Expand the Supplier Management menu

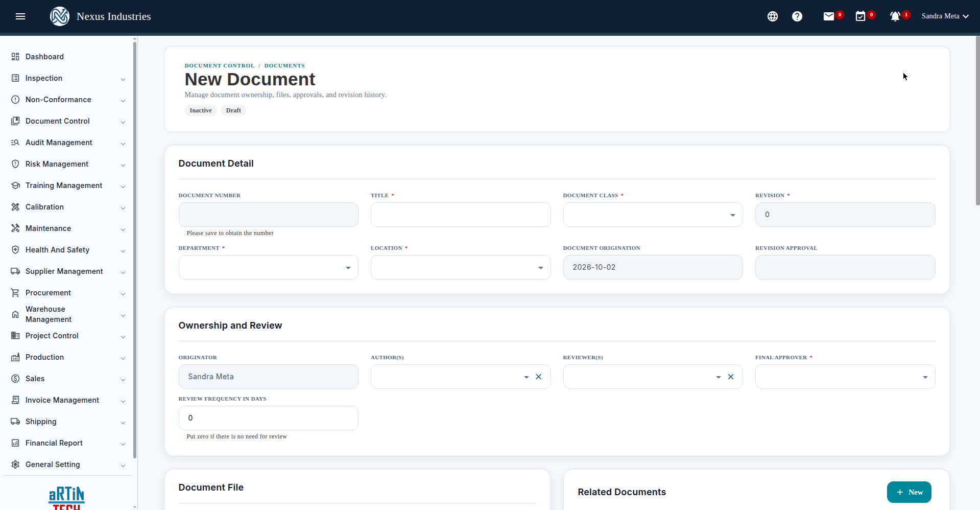point(68,271)
